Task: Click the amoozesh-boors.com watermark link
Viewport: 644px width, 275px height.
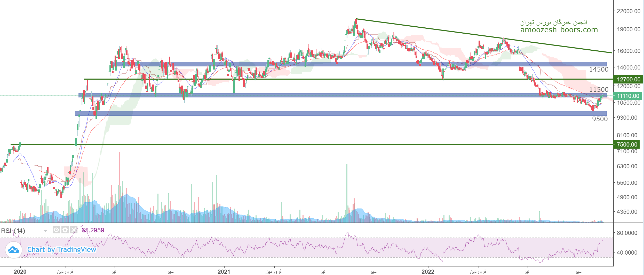Action: [559, 30]
